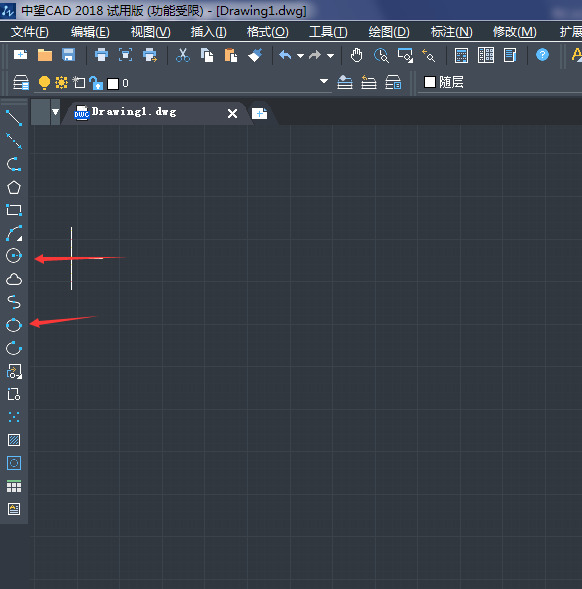Click the 随层 color swatch

pyautogui.click(x=429, y=82)
